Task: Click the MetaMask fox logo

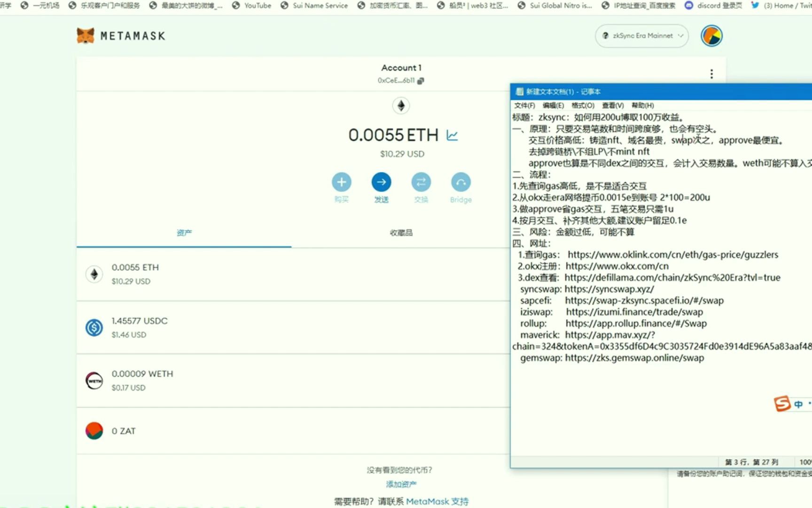Action: tap(86, 36)
